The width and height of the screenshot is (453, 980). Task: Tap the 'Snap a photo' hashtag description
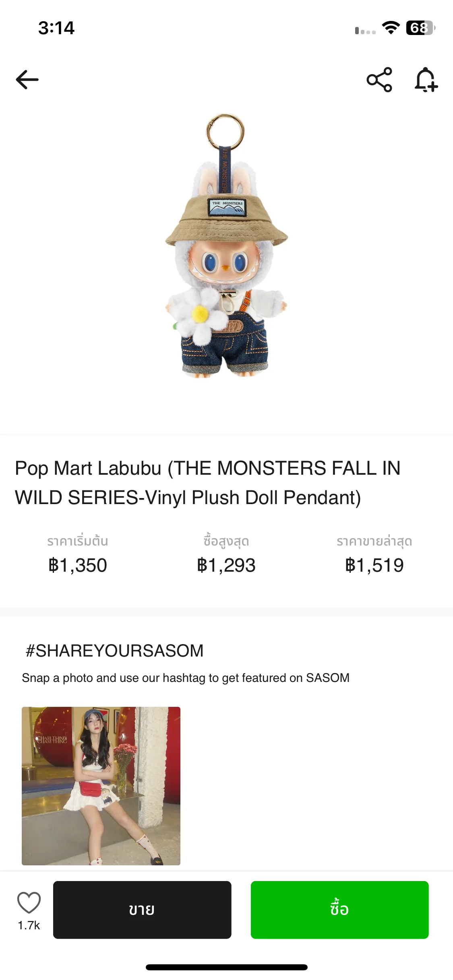tap(186, 678)
